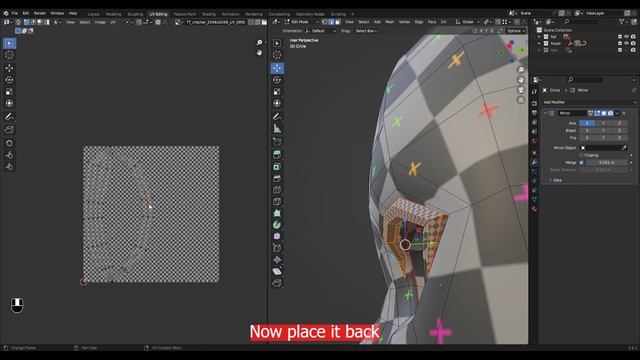Open the Select Box drag dropdown

tap(366, 31)
